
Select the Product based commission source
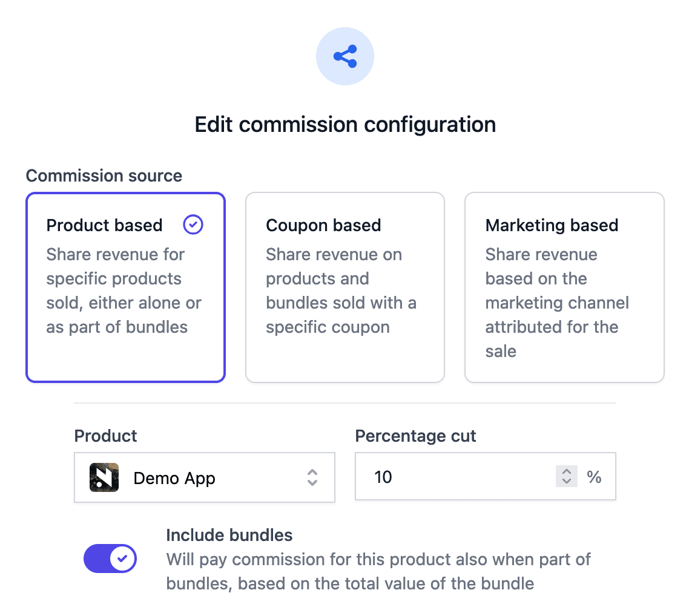pyautogui.click(x=125, y=287)
